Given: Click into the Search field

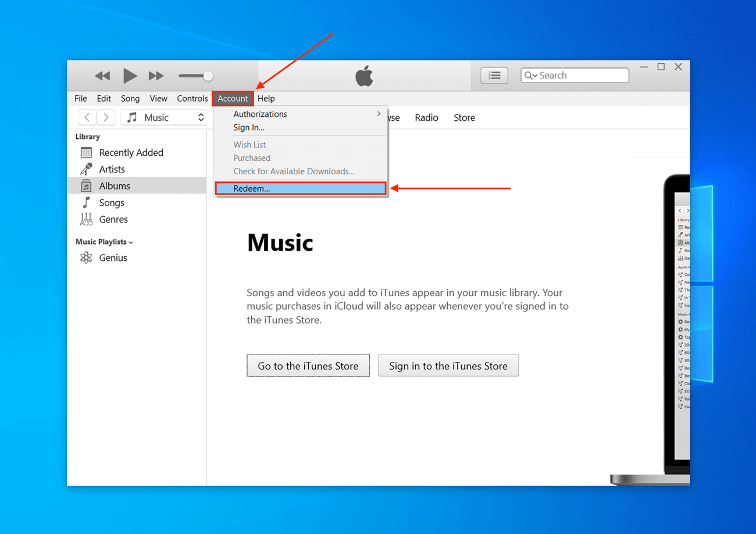Looking at the screenshot, I should point(575,75).
